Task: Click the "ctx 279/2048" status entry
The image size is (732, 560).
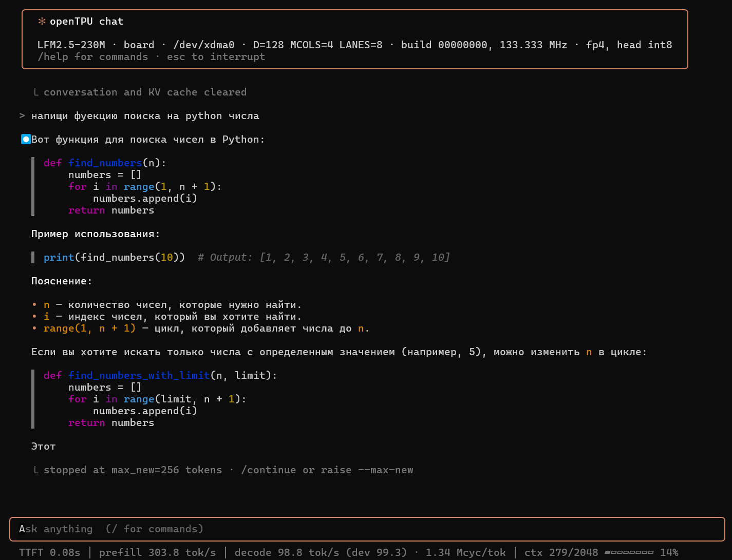Action: point(561,553)
